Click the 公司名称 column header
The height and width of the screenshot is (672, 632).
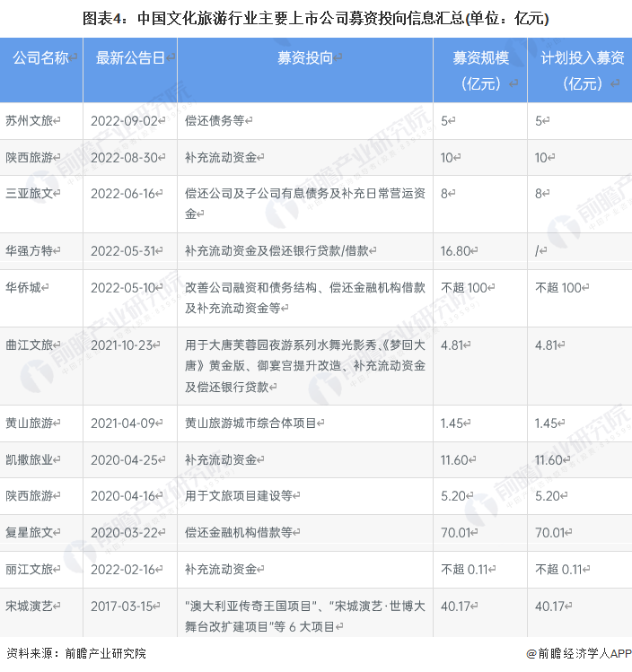coord(41,58)
